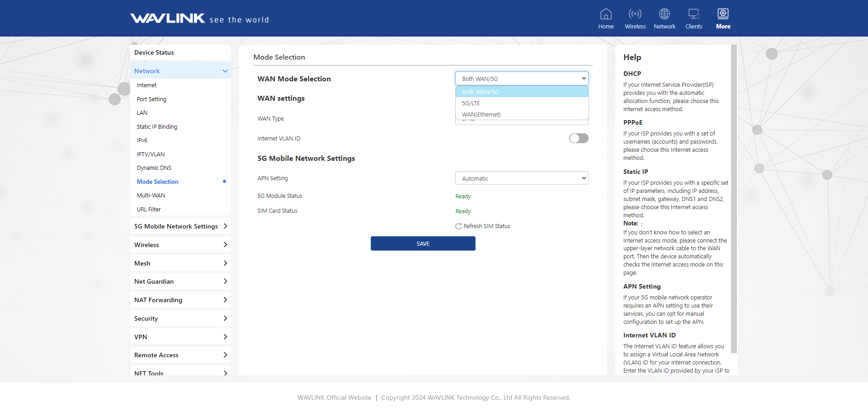The height and width of the screenshot is (411, 868).
Task: Open the Device Status page
Action: (x=154, y=52)
